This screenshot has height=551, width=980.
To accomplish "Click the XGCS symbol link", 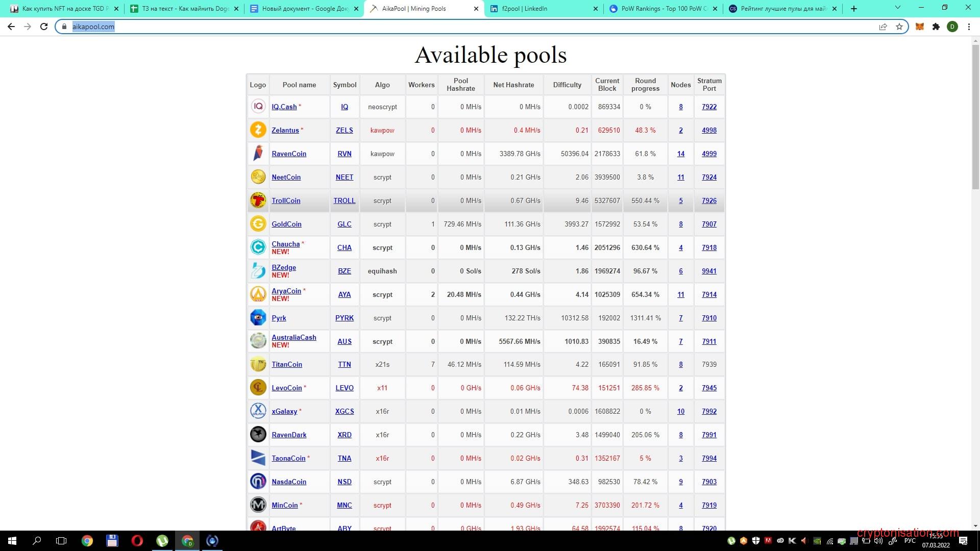I will click(345, 411).
